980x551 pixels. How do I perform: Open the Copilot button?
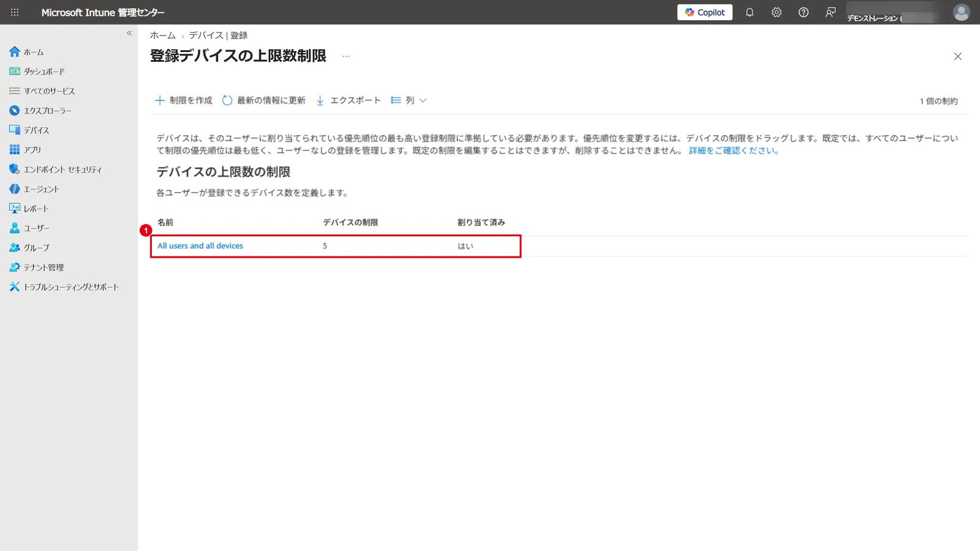[x=705, y=12]
